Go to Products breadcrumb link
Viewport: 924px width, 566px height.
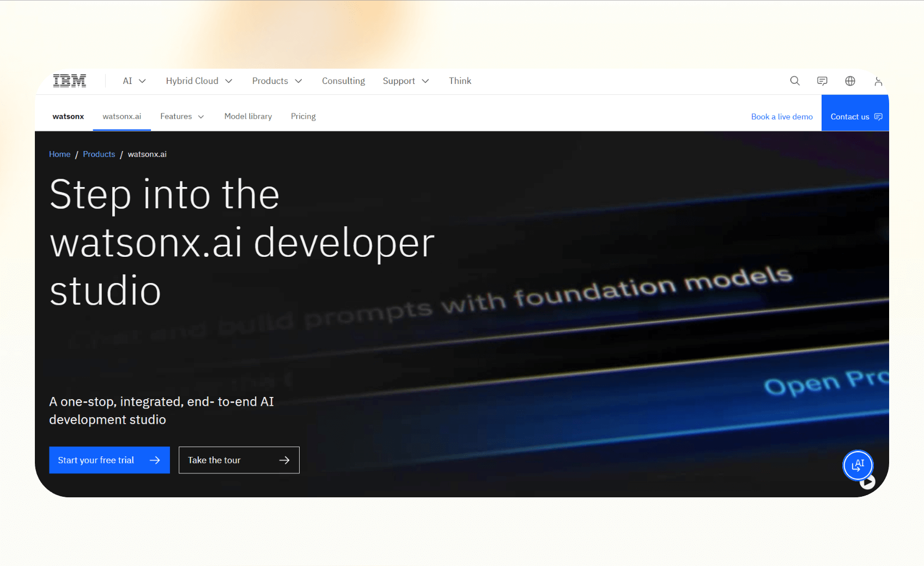point(99,154)
